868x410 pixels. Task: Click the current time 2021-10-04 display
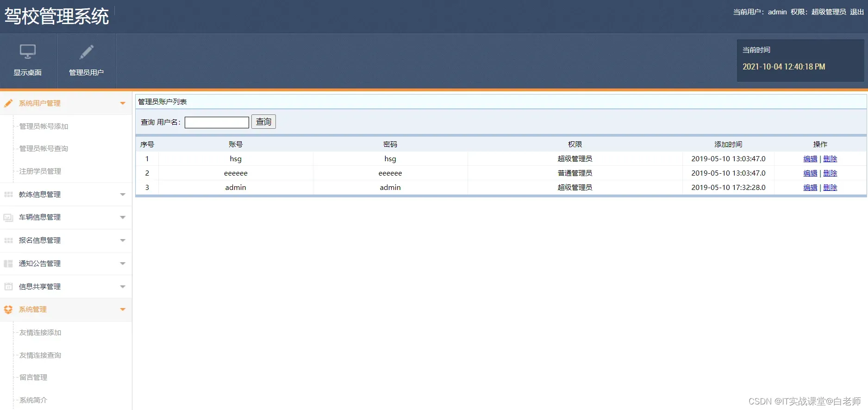pyautogui.click(x=784, y=67)
